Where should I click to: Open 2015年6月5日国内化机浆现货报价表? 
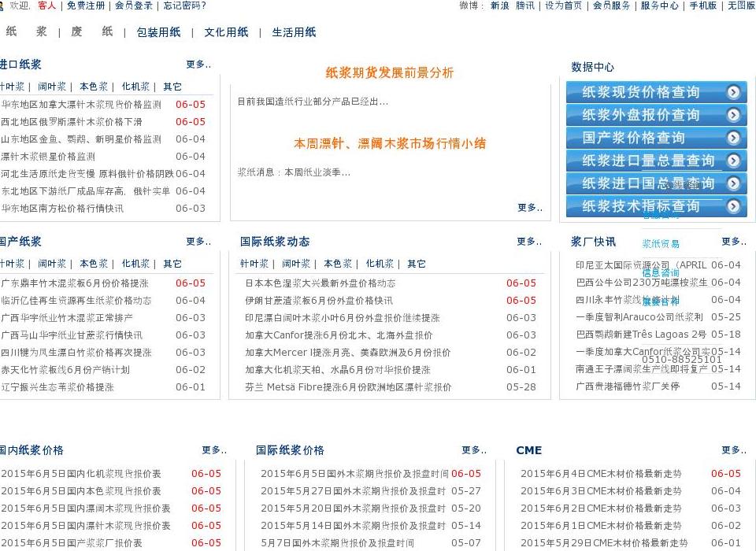pyautogui.click(x=81, y=474)
